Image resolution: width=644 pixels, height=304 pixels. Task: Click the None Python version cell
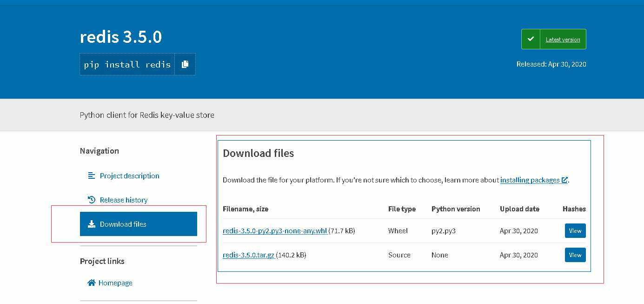[x=440, y=255]
